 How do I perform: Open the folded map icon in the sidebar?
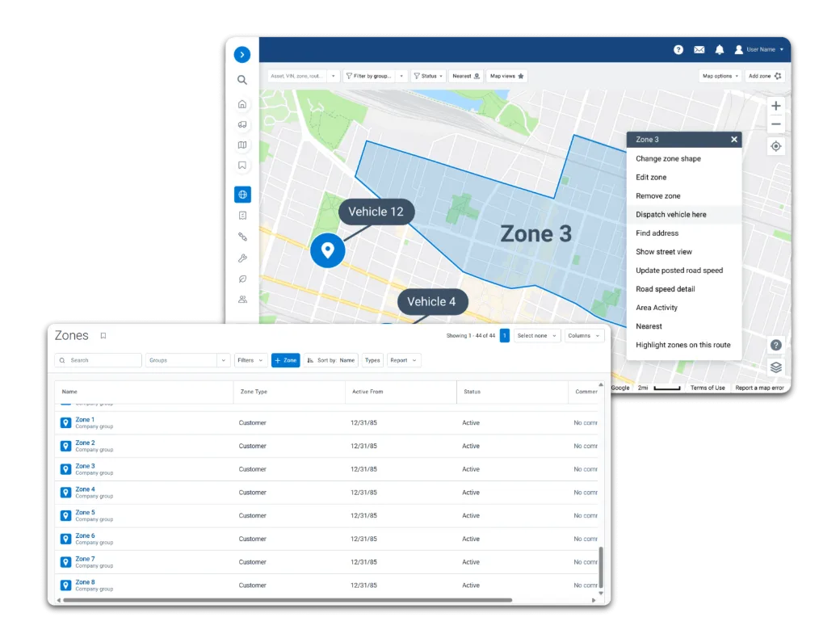pos(242,145)
